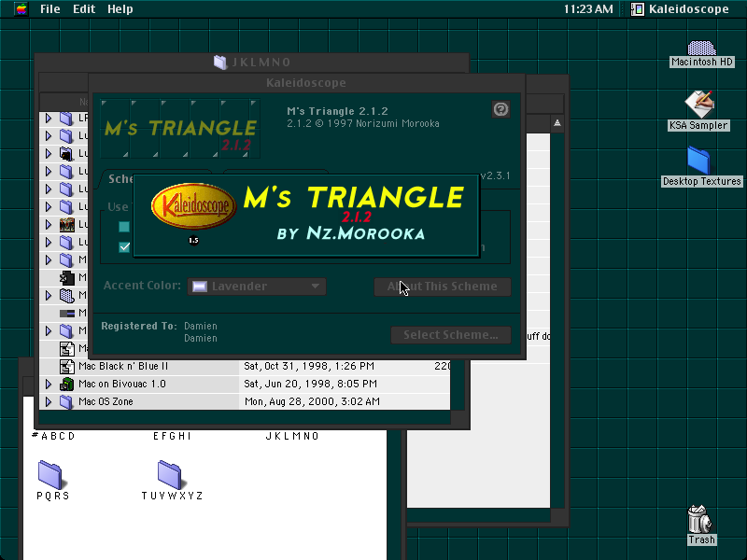Click the gold Kaleidoscope oval logo
Viewport: 747px width, 560px height.
pyautogui.click(x=193, y=205)
